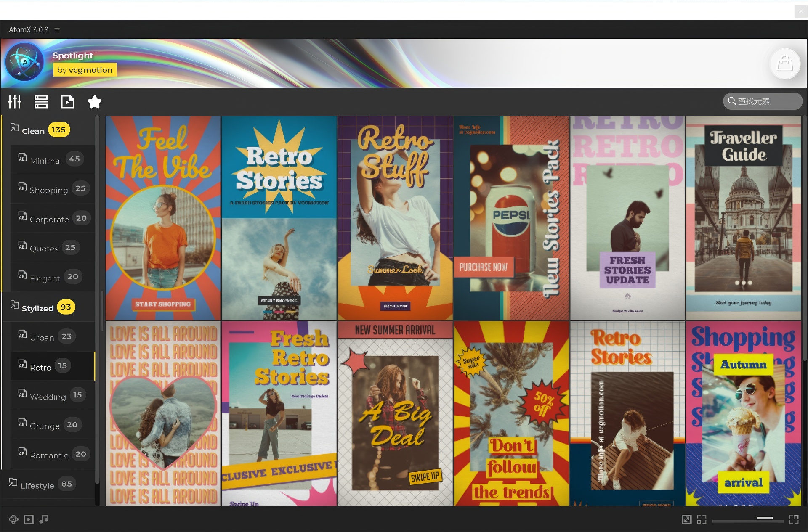Collapse the Stylized category
The width and height of the screenshot is (808, 532).
pos(48,307)
